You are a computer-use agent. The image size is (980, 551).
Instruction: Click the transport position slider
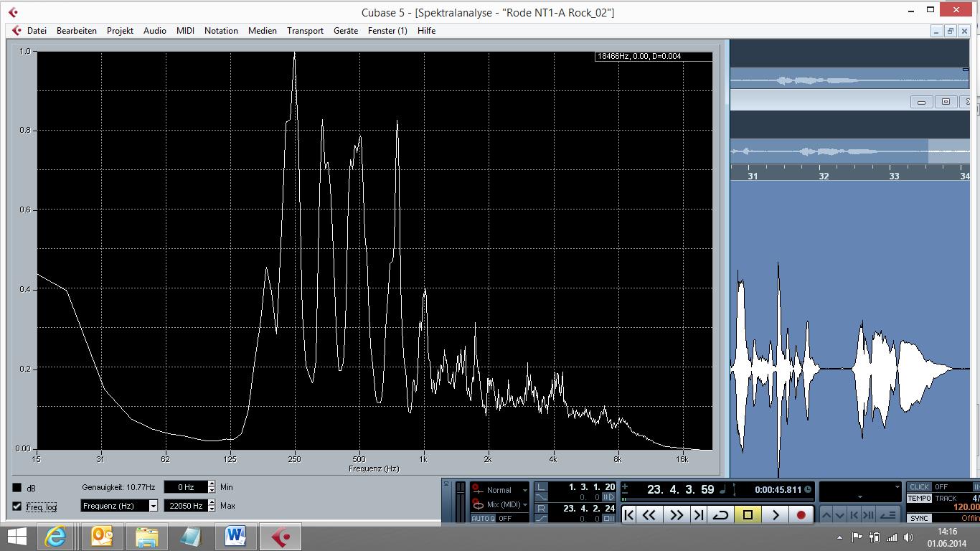click(x=717, y=499)
